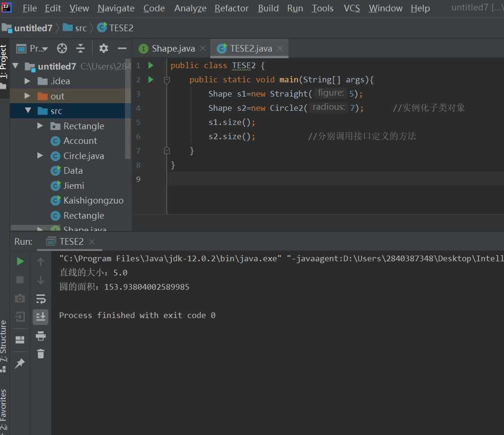Click the fold end marker at line 7

(x=167, y=150)
